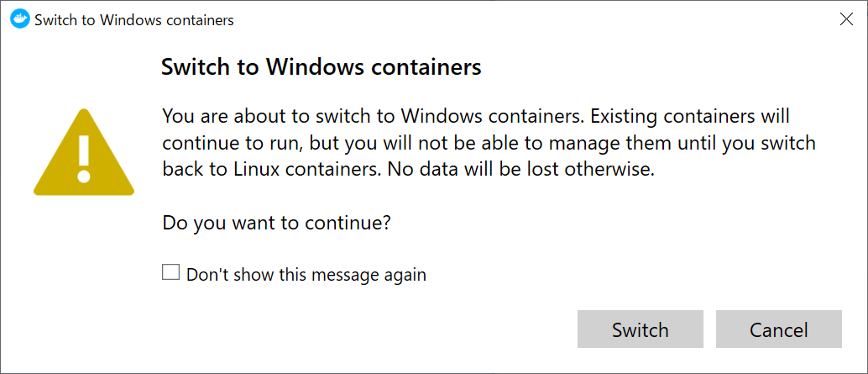Click the "Don't show this message again" label
The height and width of the screenshot is (374, 868).
click(x=306, y=274)
